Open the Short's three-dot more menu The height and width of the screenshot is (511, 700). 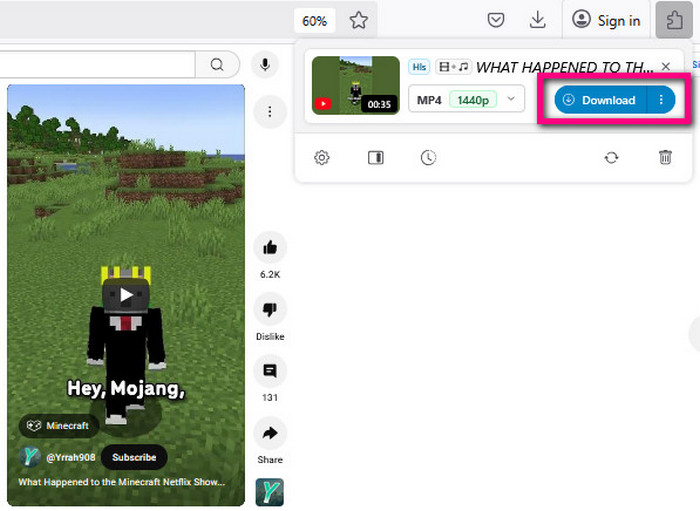tap(270, 112)
